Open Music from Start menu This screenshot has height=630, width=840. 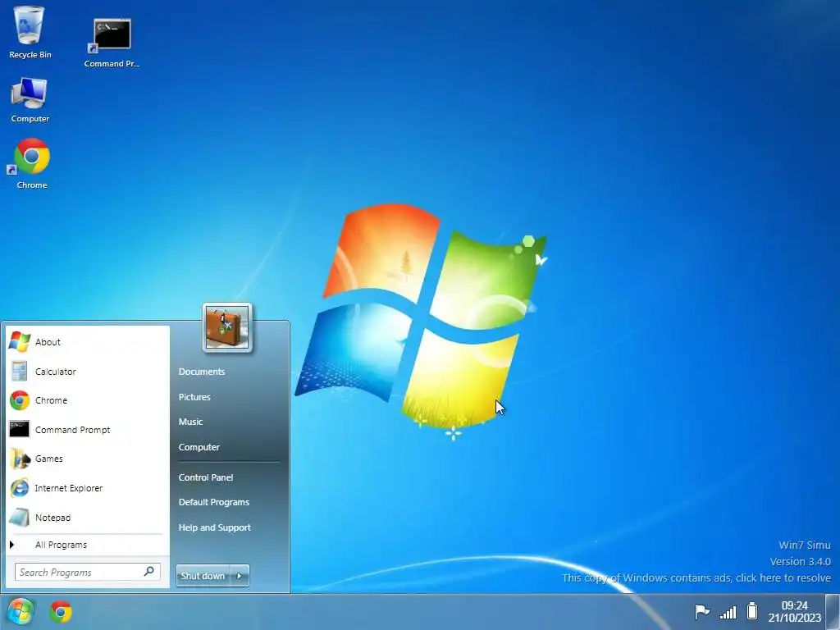(190, 422)
